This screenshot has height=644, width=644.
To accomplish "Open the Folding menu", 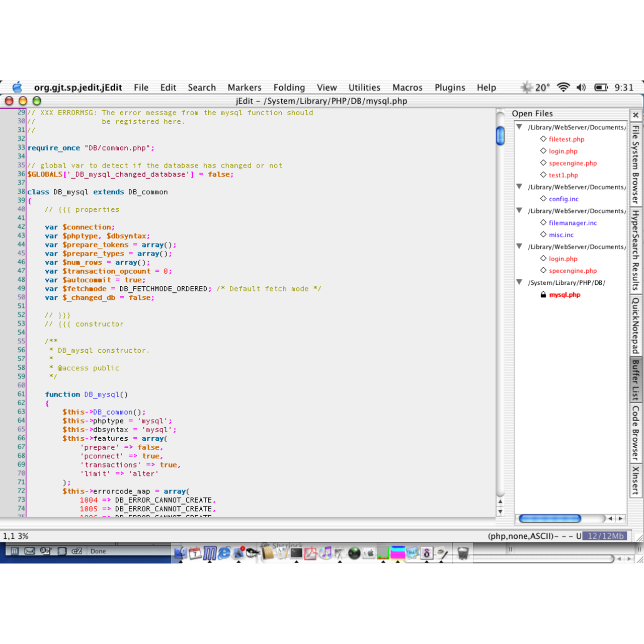I will (289, 88).
